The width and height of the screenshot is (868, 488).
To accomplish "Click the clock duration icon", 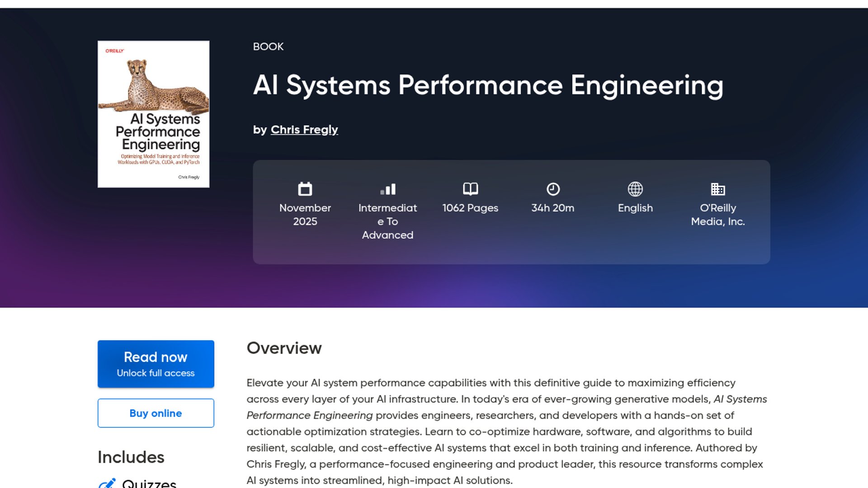I will point(553,189).
